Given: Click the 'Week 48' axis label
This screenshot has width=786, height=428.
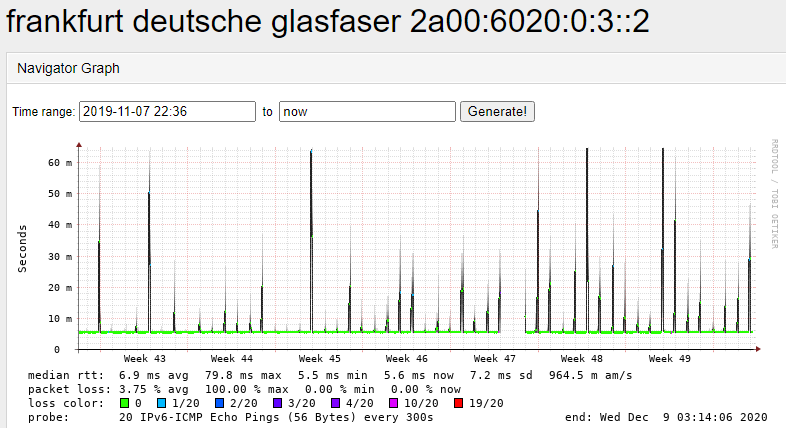Looking at the screenshot, I should [581, 359].
